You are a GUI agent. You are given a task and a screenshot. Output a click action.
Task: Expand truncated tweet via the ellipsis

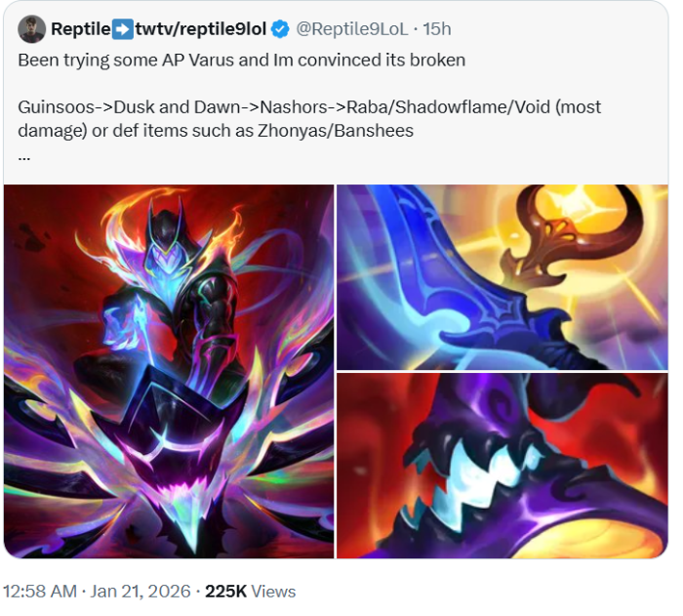click(x=24, y=157)
